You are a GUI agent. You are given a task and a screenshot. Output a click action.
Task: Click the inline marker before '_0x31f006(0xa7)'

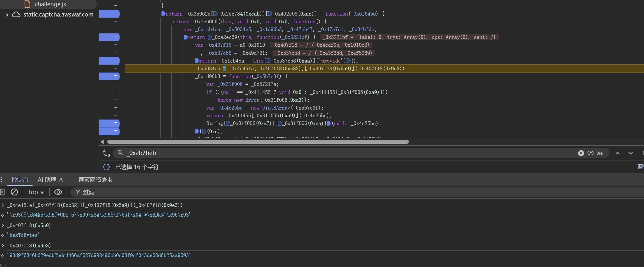coord(228,124)
